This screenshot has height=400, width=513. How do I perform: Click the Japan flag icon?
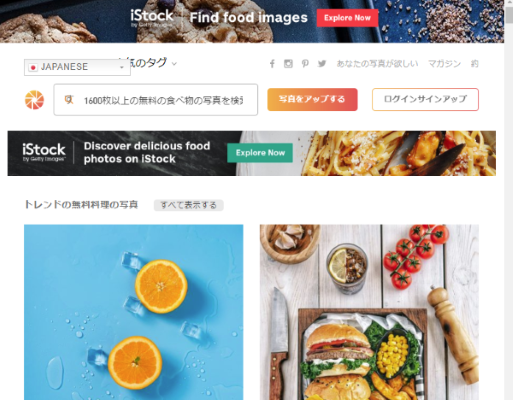33,67
